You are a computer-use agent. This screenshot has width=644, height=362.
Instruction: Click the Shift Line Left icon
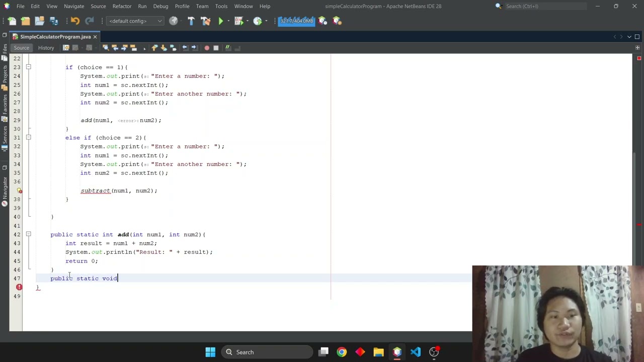[x=185, y=48]
